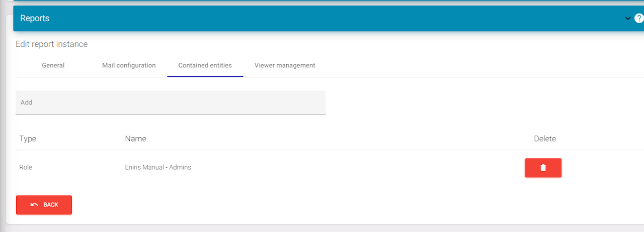Select the Contained entities tab
Screen dimensions: 644x232
click(x=205, y=65)
